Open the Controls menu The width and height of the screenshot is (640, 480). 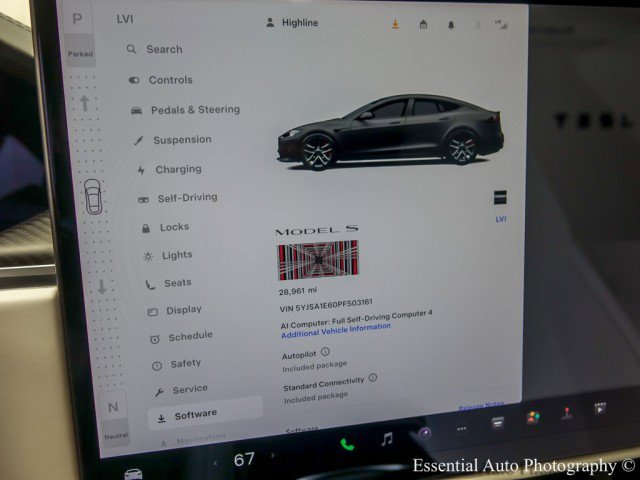[x=161, y=80]
